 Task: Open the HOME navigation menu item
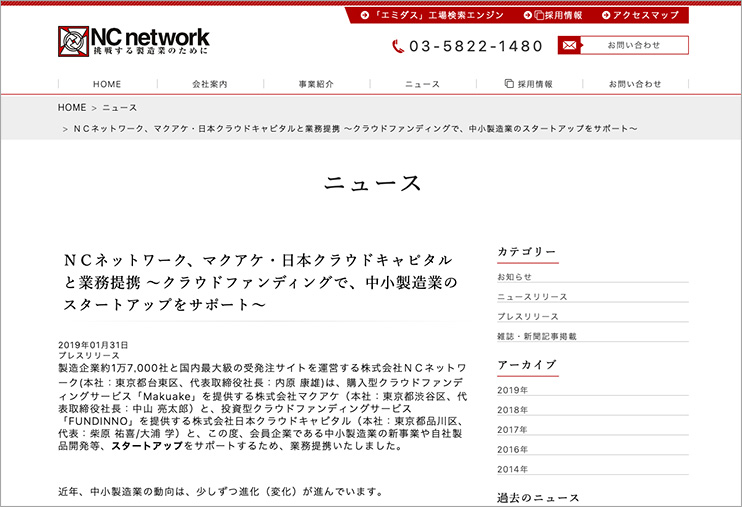107,84
